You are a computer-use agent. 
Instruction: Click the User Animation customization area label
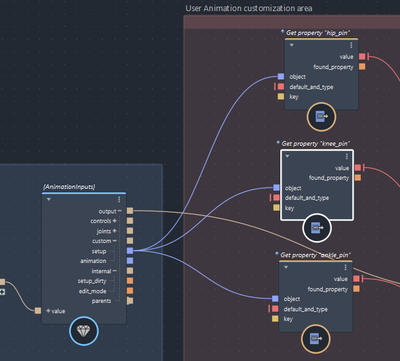[x=249, y=8]
